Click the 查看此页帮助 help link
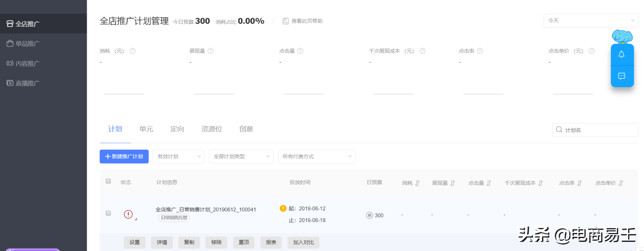644x251 pixels. (307, 21)
